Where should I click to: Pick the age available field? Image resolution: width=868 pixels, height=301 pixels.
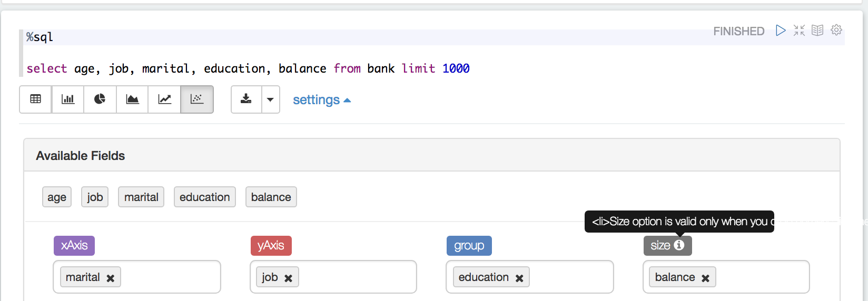tap(57, 197)
